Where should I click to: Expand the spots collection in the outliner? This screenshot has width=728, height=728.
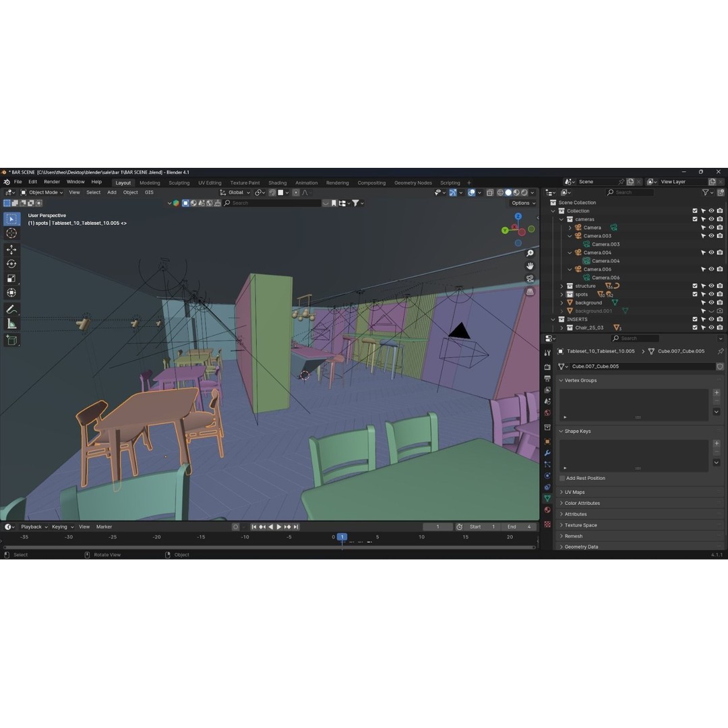[x=562, y=295]
